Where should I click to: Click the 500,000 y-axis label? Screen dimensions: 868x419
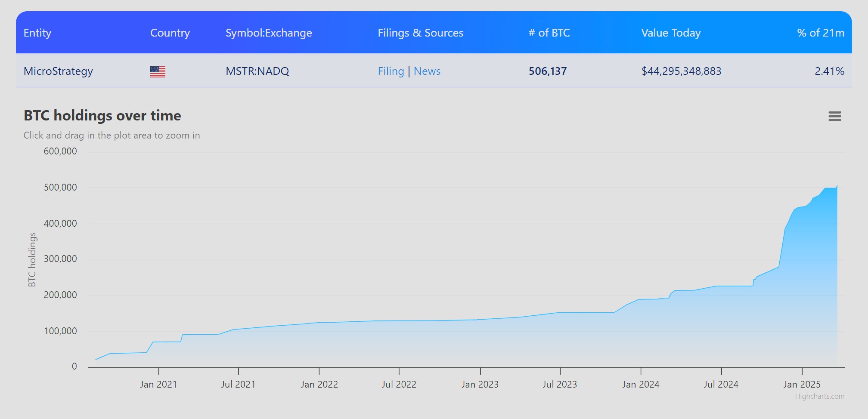coord(60,187)
